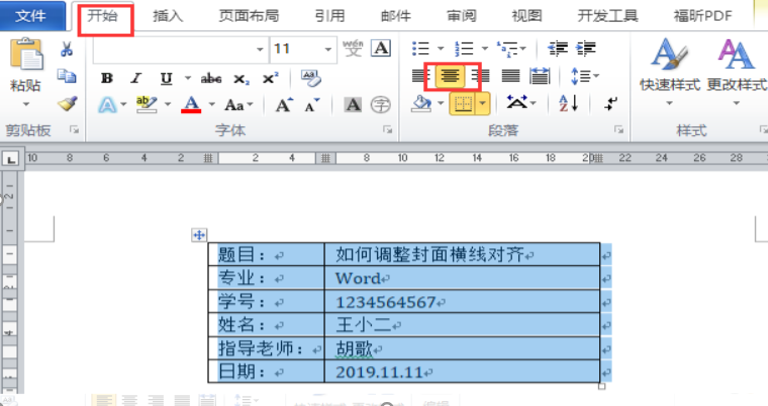Switch to the 插入 Insert tab
This screenshot has height=406, width=768.
point(168,16)
